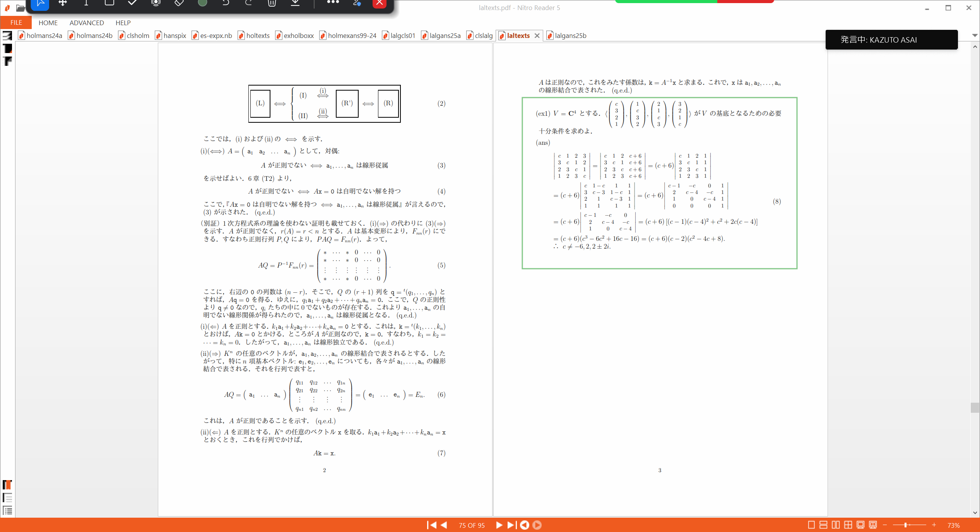Enable continuous scrolling page view
The width and height of the screenshot is (980, 532).
(823, 525)
